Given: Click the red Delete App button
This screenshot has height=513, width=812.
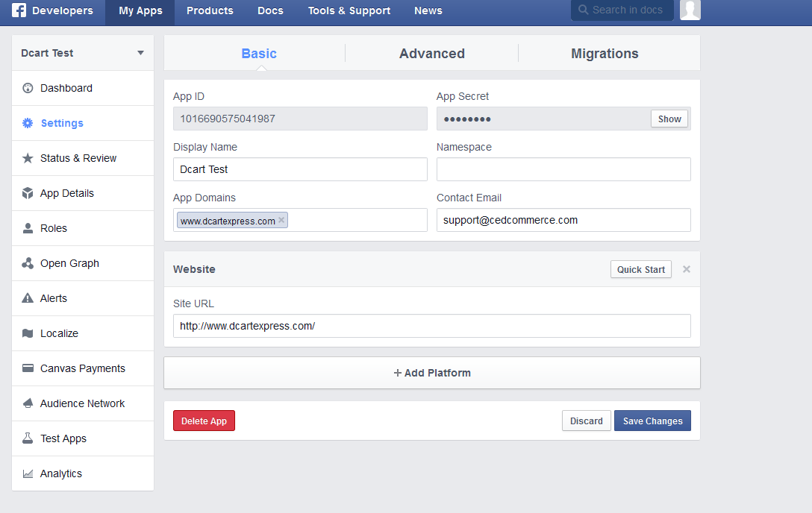Looking at the screenshot, I should [x=204, y=421].
